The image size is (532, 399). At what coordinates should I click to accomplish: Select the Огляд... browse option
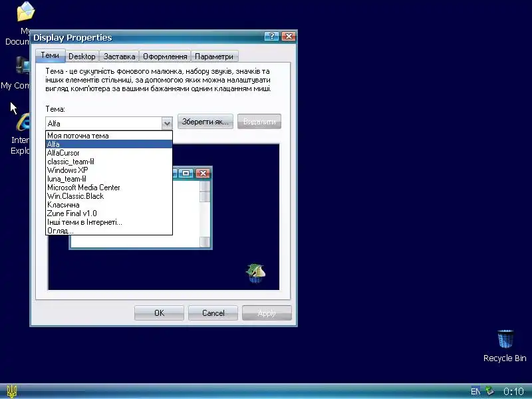[x=109, y=231]
